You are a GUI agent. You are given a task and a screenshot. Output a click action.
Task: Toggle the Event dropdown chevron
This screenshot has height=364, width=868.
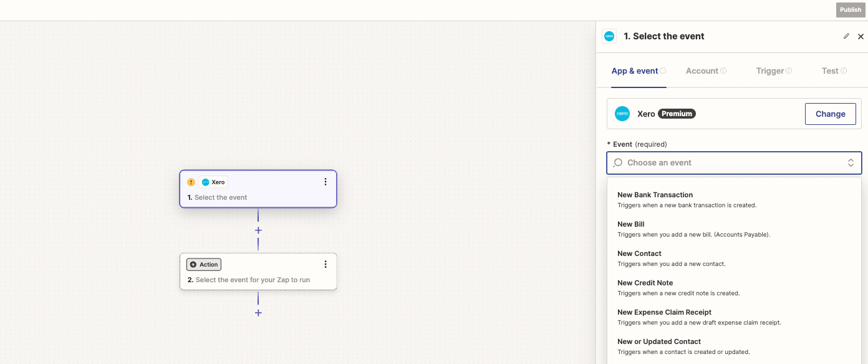pos(851,163)
